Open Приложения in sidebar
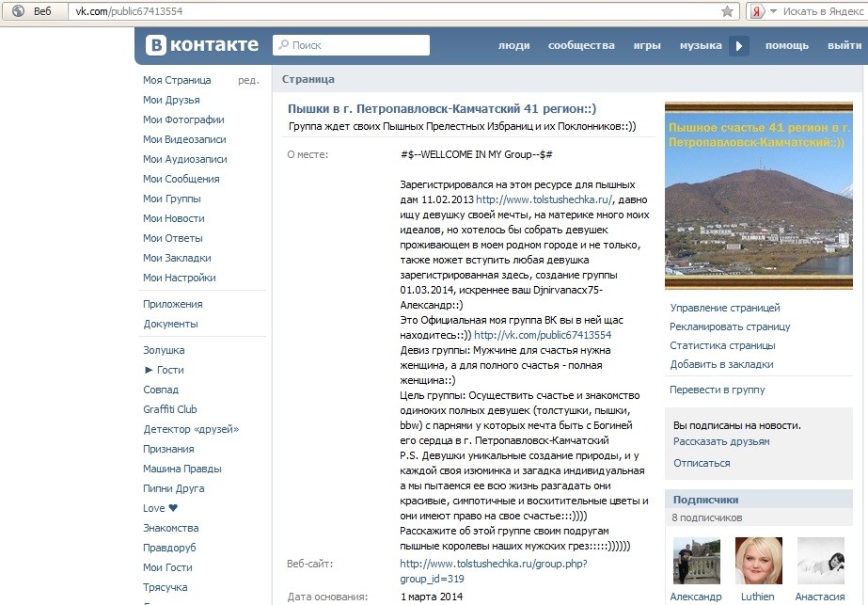 pos(173,304)
